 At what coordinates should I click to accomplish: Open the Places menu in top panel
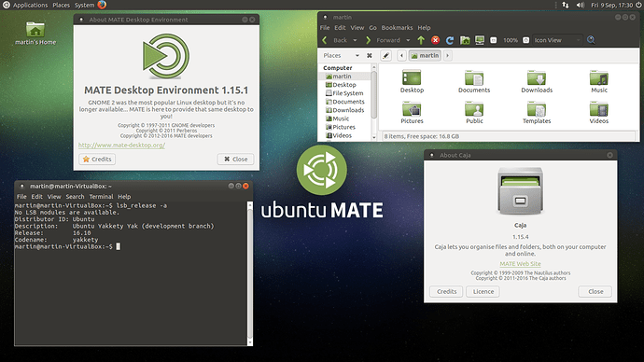click(x=62, y=5)
